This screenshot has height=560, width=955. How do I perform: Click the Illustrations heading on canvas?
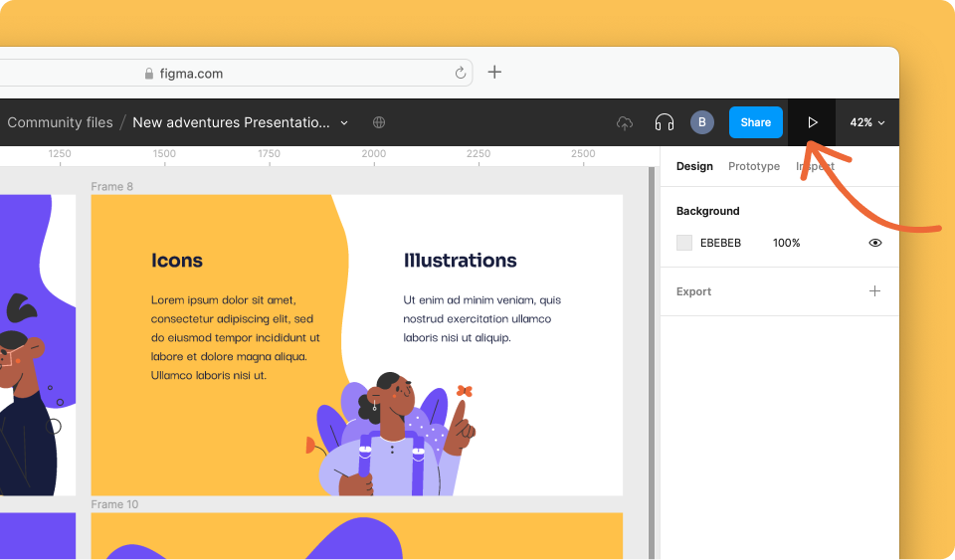(x=460, y=261)
